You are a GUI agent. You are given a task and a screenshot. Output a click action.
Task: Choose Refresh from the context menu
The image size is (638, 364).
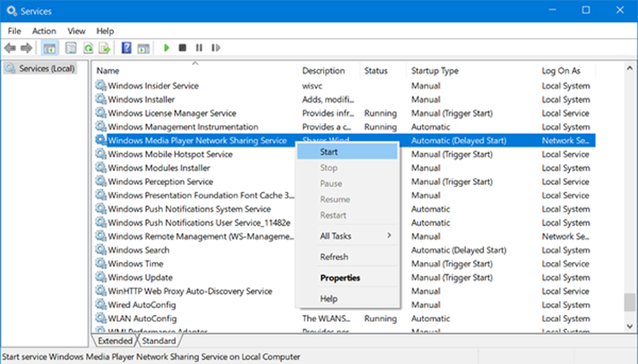334,257
